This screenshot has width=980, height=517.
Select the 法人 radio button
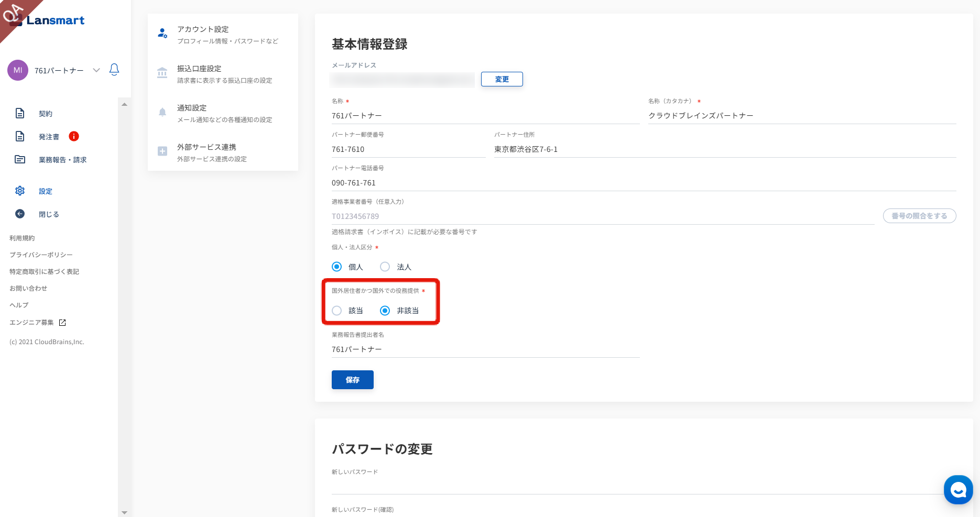pos(385,267)
